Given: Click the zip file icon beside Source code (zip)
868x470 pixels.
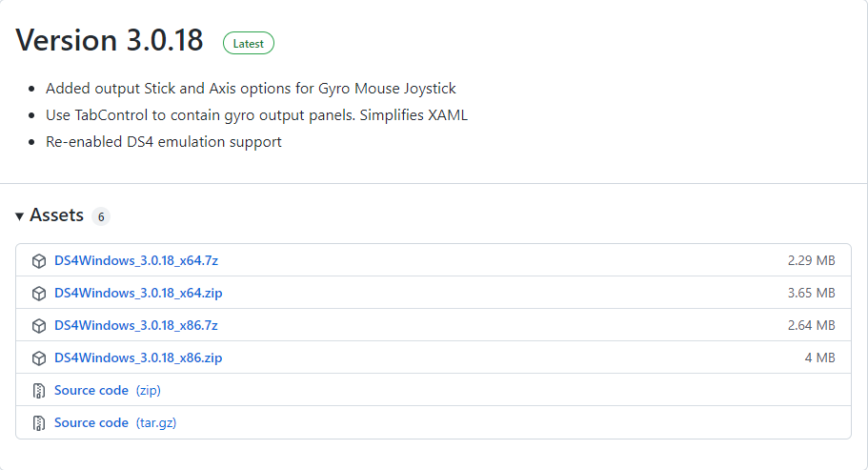Looking at the screenshot, I should click(x=39, y=391).
